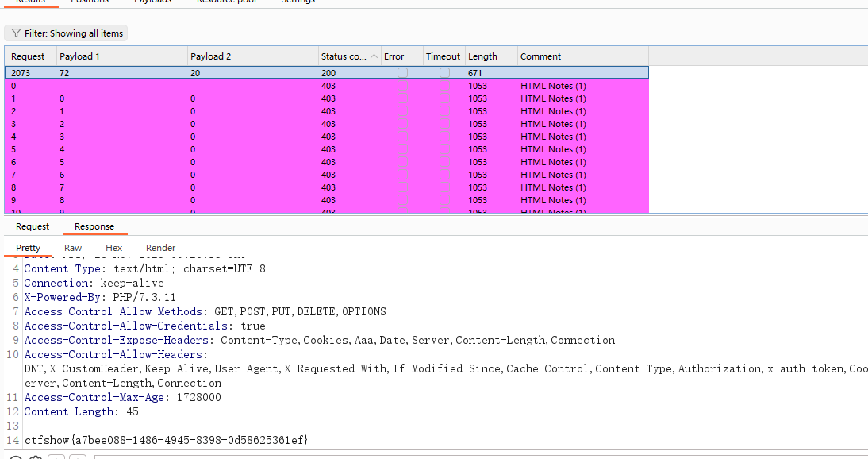Toggle Timeout checkbox for request 0
This screenshot has width=868, height=459.
point(444,86)
